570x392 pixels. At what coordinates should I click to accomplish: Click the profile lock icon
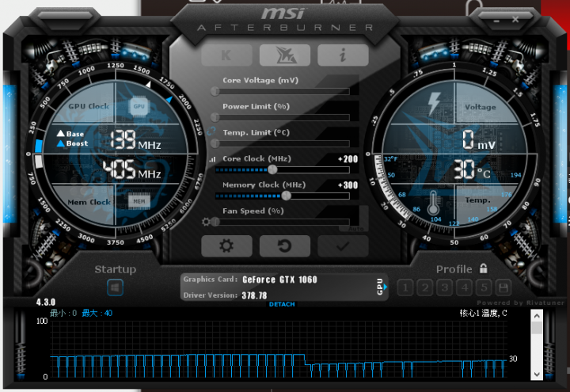point(483,268)
